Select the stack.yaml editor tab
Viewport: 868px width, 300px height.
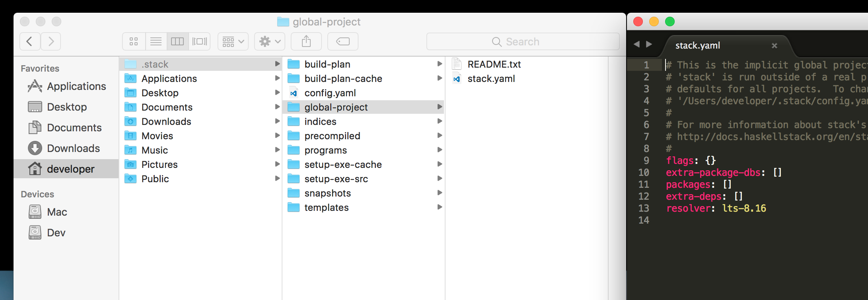click(698, 46)
